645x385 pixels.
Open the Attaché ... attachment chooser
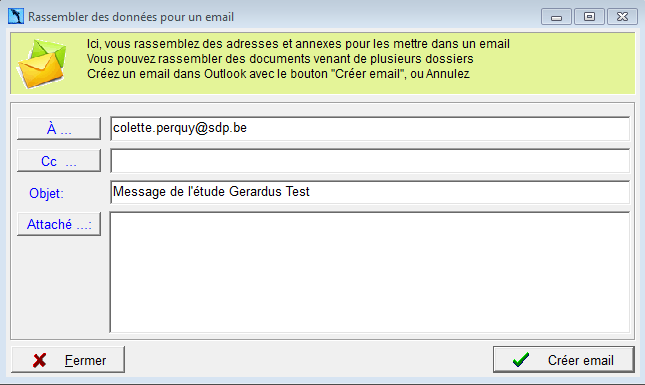tap(59, 224)
